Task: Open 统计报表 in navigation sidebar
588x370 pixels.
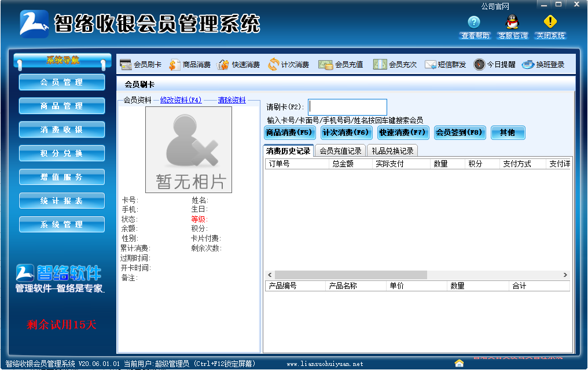Action: pos(62,201)
